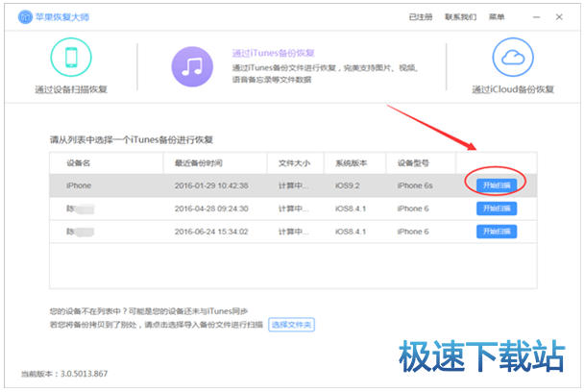The image size is (585, 392).
Task: Start scan for iPhone 6s backup
Action: [497, 185]
